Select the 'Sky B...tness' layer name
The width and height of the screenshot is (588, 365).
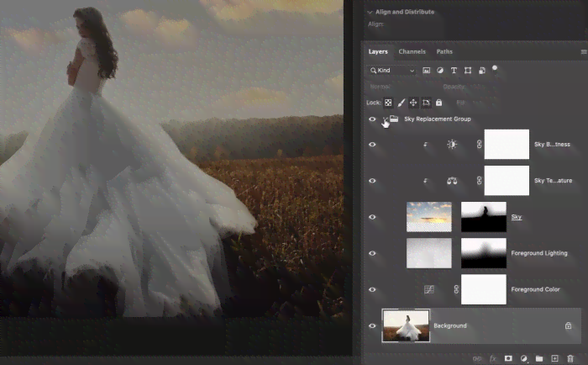[x=552, y=144]
